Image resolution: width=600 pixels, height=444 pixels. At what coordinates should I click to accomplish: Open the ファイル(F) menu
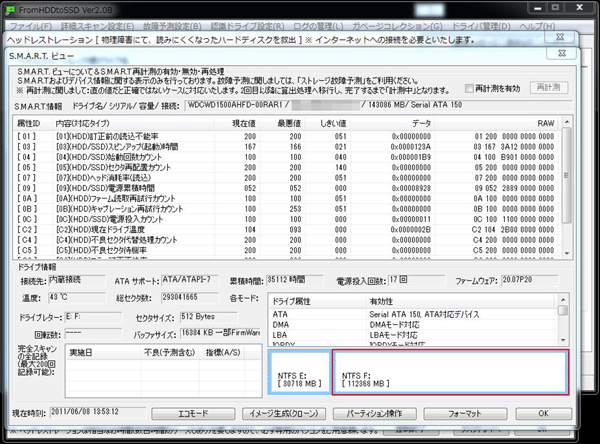31,26
